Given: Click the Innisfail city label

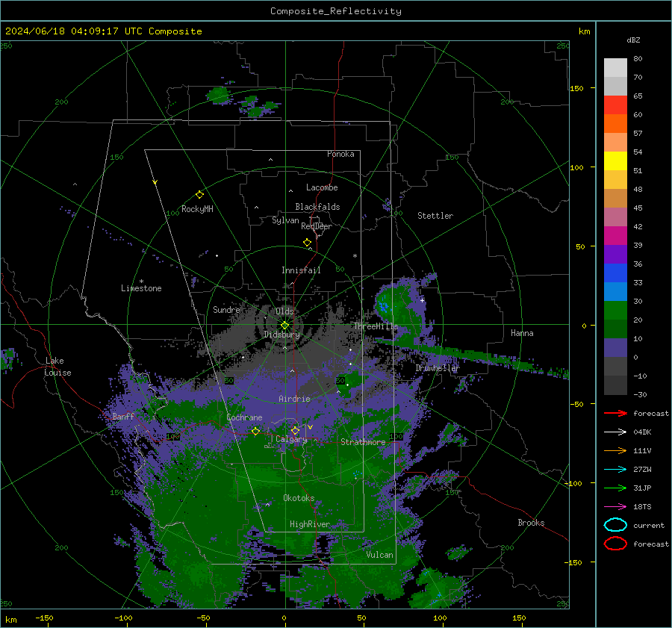Looking at the screenshot, I should [x=301, y=270].
